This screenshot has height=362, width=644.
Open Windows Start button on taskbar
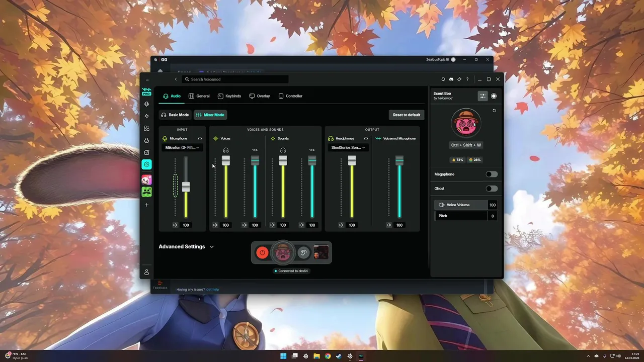[x=283, y=356]
